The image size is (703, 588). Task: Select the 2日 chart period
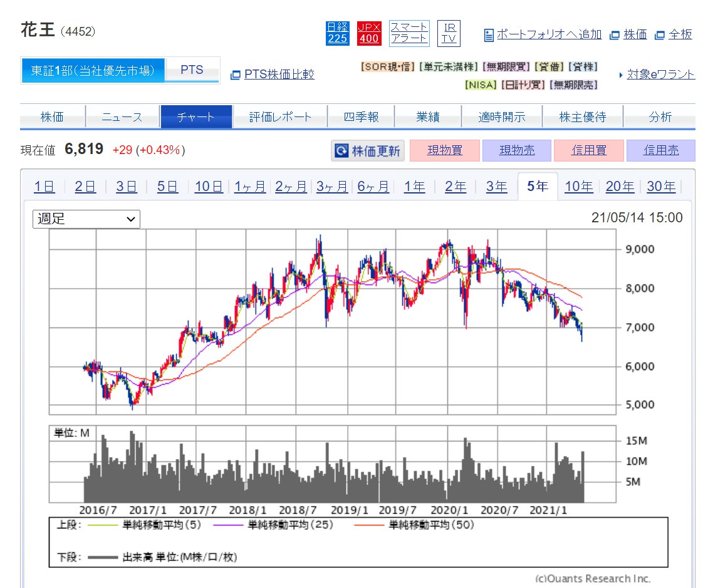pyautogui.click(x=85, y=187)
